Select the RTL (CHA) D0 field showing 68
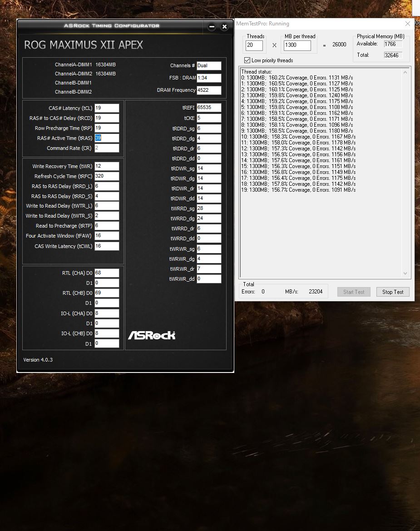This screenshot has height=531, width=420. click(x=107, y=273)
